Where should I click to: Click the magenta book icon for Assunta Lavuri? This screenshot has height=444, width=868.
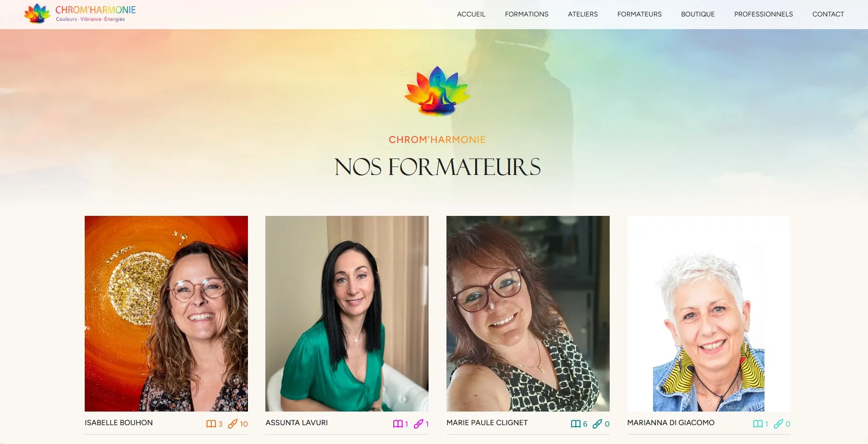[x=398, y=424]
